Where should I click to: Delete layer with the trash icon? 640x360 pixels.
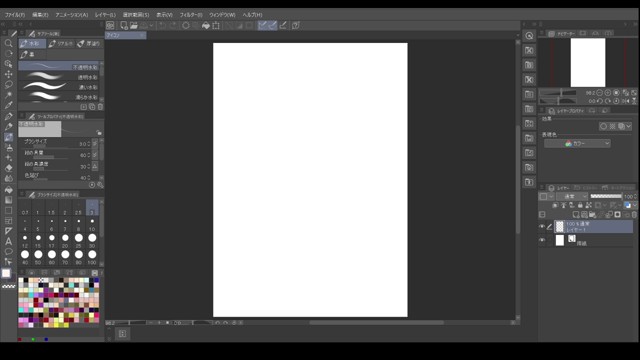pyautogui.click(x=634, y=215)
